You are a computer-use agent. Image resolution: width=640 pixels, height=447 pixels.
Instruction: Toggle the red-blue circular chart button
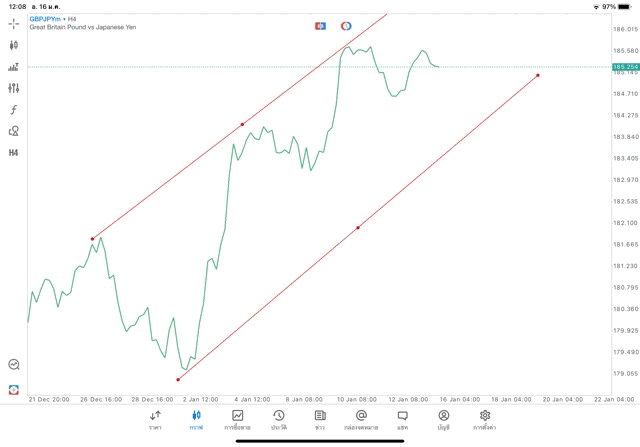click(x=346, y=25)
